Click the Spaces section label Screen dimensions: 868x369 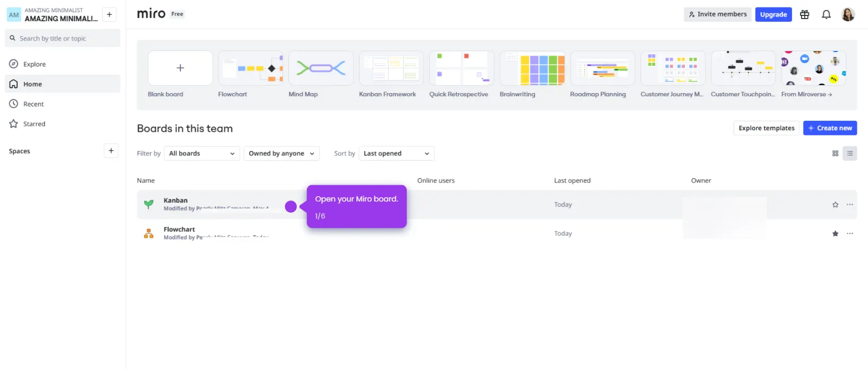pos(19,151)
